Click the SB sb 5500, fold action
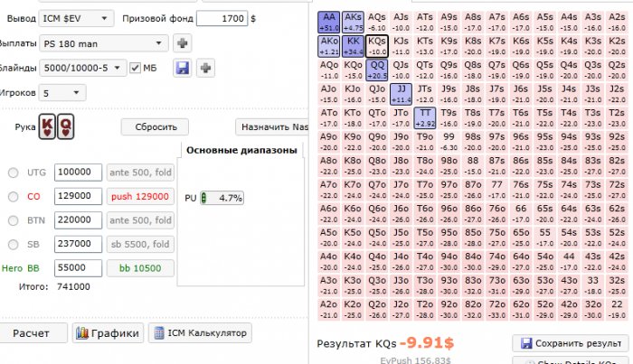The image size is (633, 364). click(x=140, y=244)
